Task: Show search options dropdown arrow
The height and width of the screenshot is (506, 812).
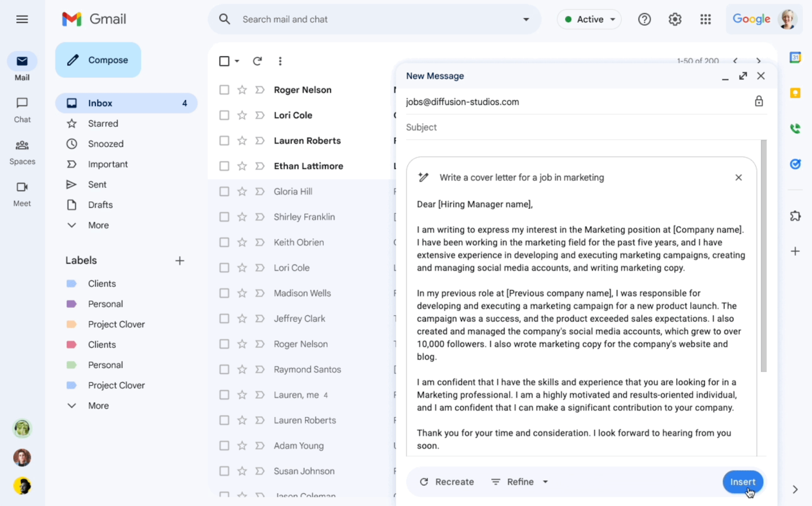Action: 526,19
